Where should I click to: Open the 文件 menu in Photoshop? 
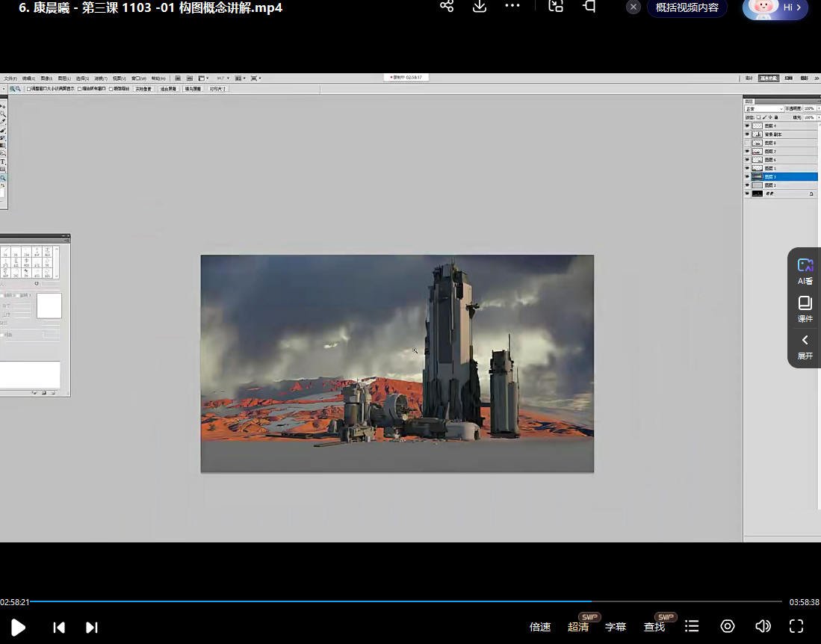[x=10, y=78]
